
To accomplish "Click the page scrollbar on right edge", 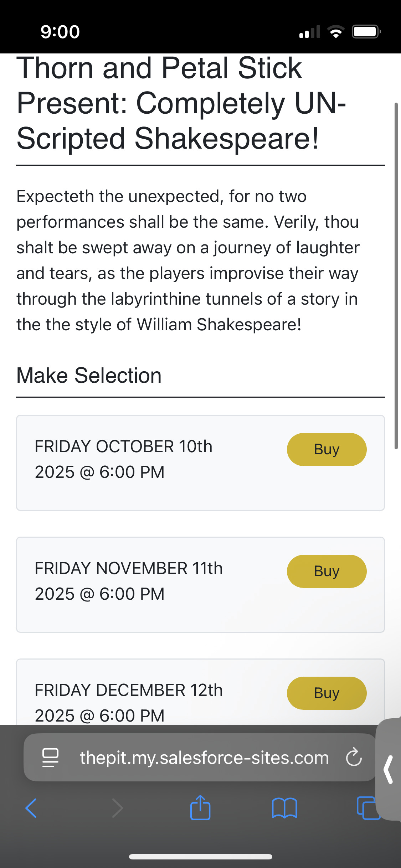I will (x=396, y=276).
